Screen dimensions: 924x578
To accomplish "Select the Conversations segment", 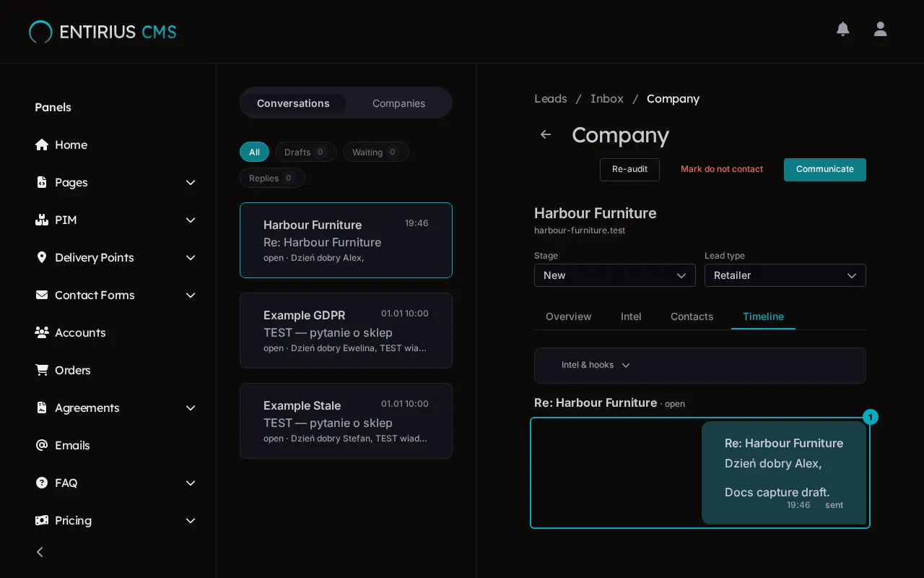I will click(293, 103).
